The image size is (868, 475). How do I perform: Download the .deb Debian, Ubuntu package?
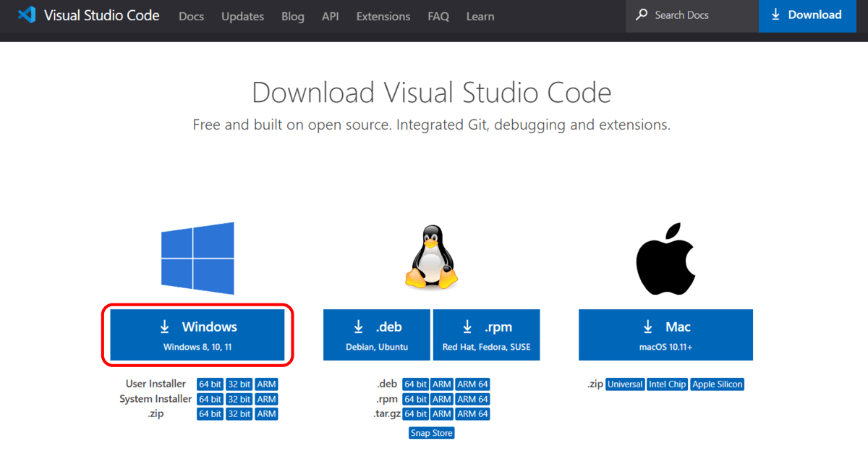pos(377,335)
